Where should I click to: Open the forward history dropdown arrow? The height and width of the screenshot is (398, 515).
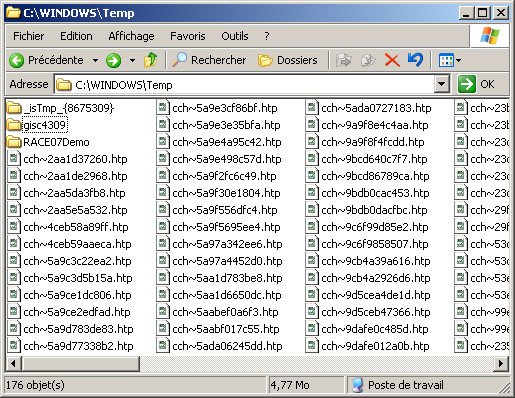[132, 61]
